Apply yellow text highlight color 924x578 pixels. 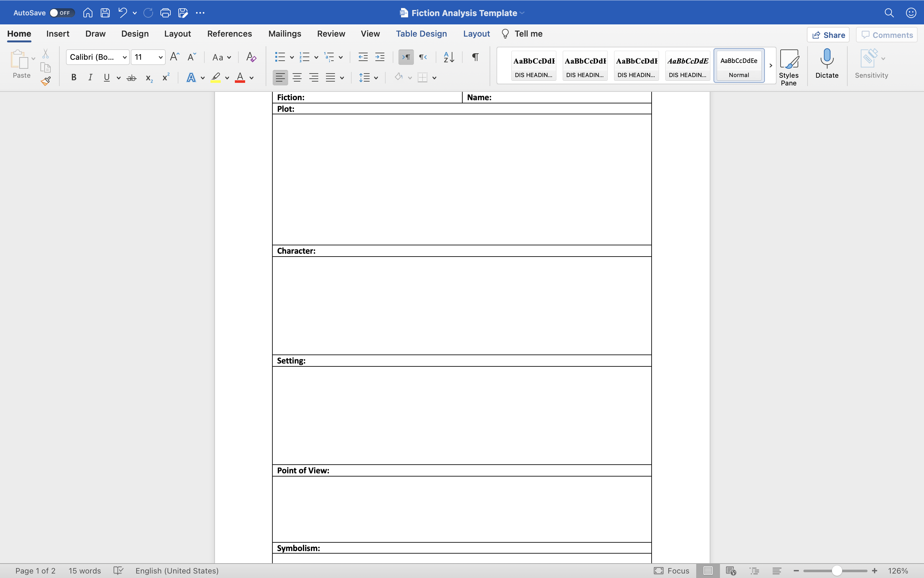point(216,78)
